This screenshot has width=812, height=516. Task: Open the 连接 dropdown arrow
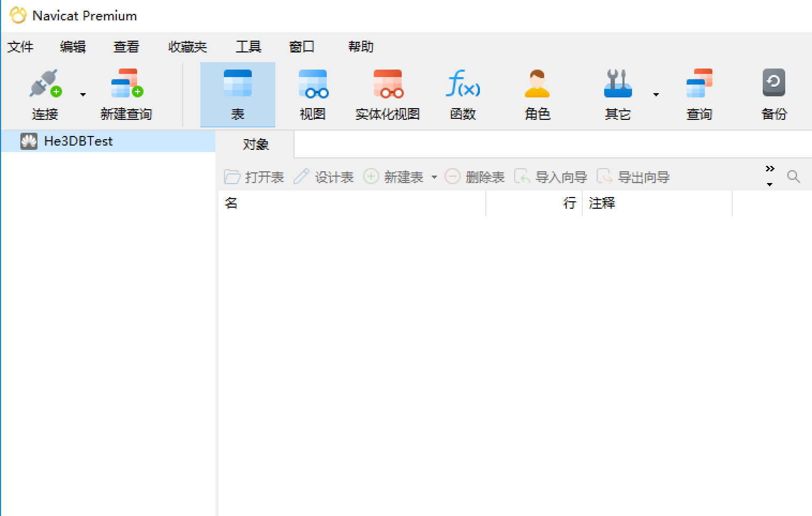coord(83,95)
